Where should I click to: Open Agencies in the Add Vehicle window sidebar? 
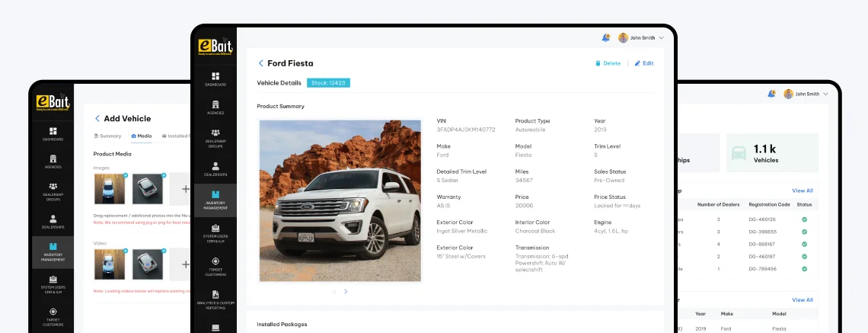53,162
